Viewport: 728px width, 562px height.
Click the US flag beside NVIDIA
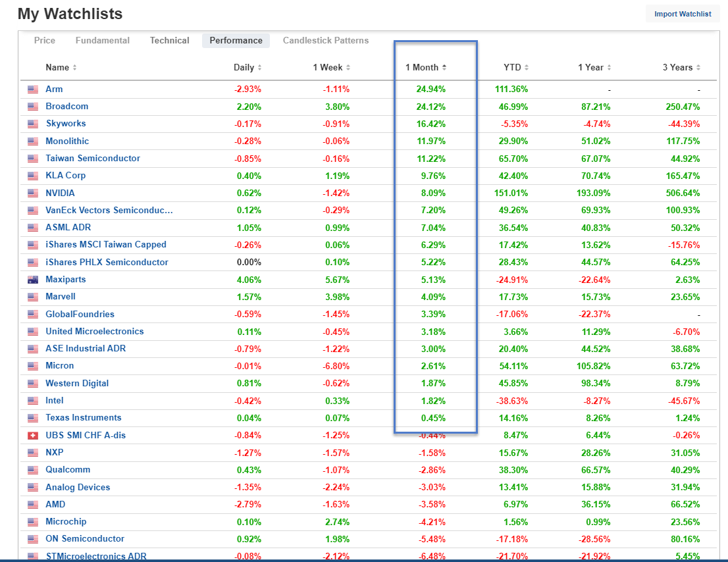(x=32, y=193)
